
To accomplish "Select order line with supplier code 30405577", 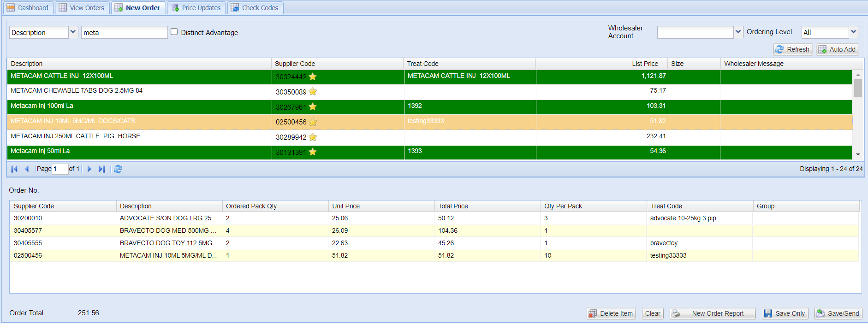I will point(434,230).
